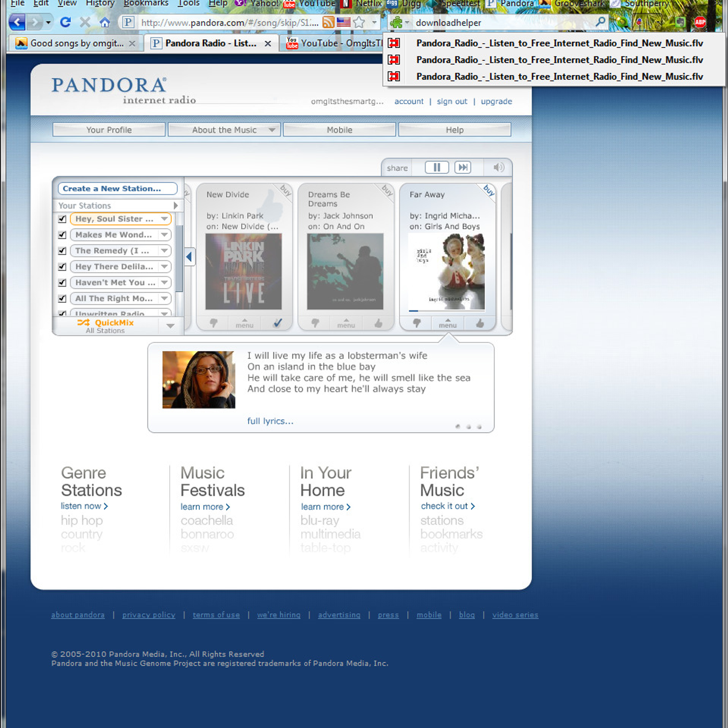Open dropdown arrow for Haven't Met You station
728x728 pixels.
click(164, 283)
